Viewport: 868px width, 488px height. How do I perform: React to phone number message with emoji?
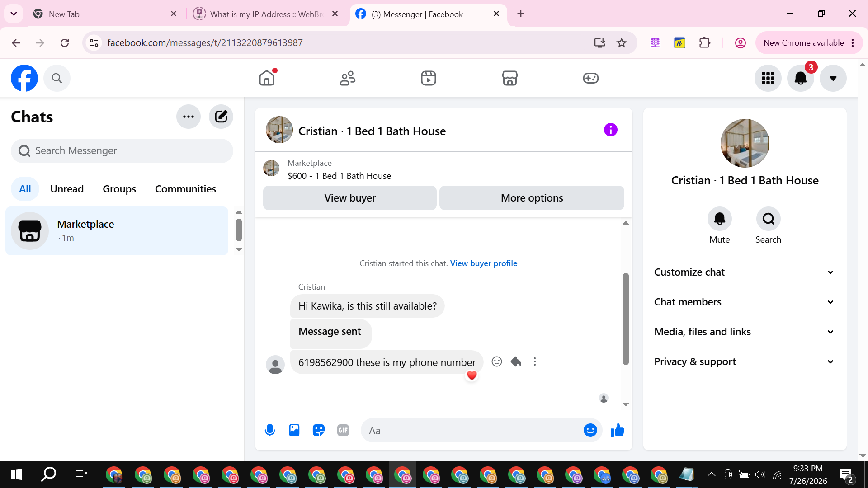(x=497, y=361)
